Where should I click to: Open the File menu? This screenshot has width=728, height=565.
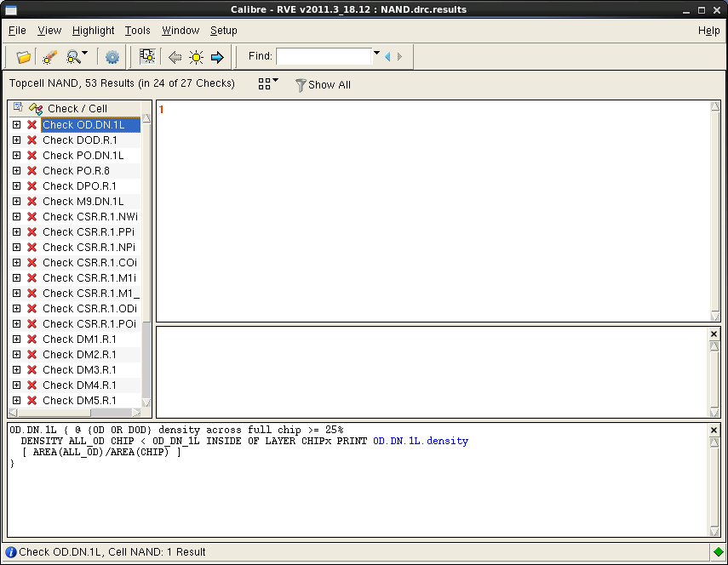(17, 31)
